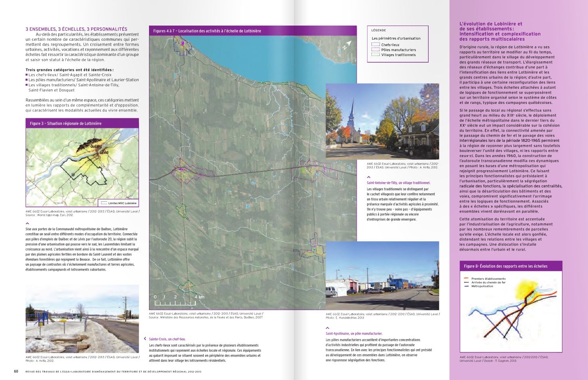Select the Figures 4 à 7 Localisation header bar
Screen dimensions: 588x380
pyautogui.click(x=252, y=31)
